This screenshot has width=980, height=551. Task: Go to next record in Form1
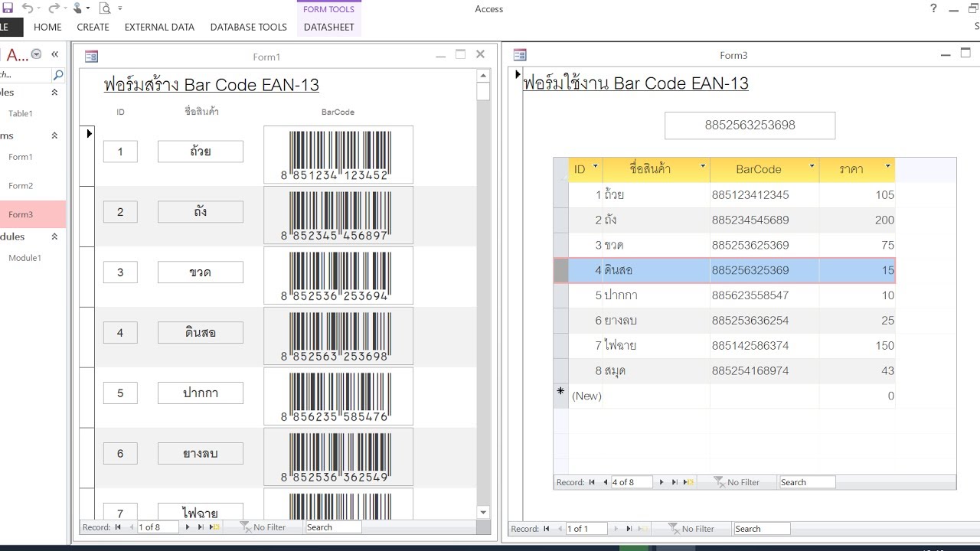click(x=188, y=527)
